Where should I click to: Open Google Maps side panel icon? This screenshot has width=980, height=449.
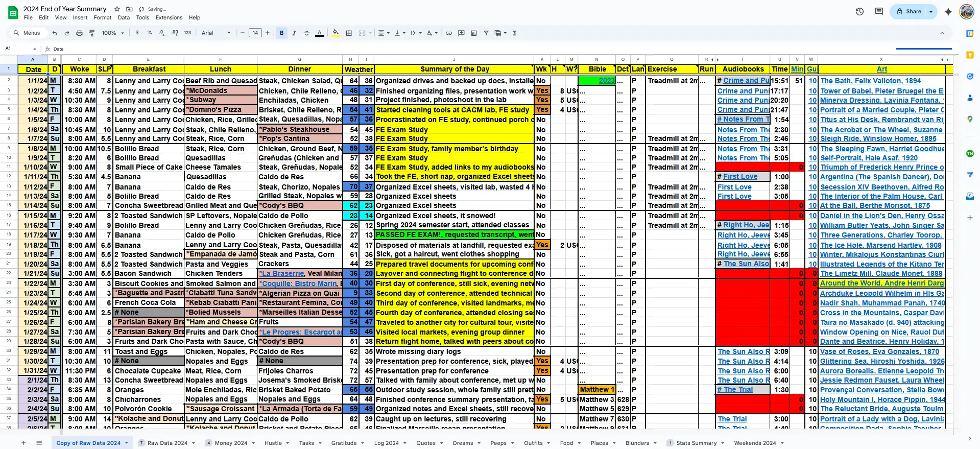(970, 119)
